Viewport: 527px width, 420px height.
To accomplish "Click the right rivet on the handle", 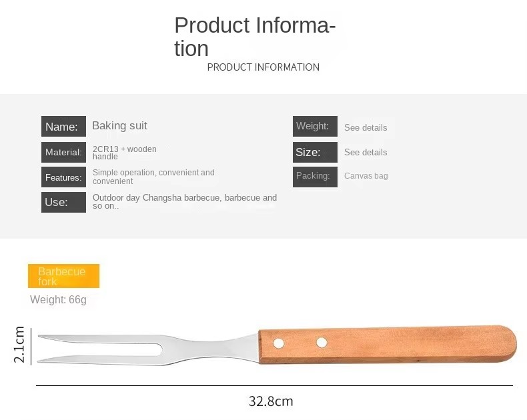I will 322,343.
